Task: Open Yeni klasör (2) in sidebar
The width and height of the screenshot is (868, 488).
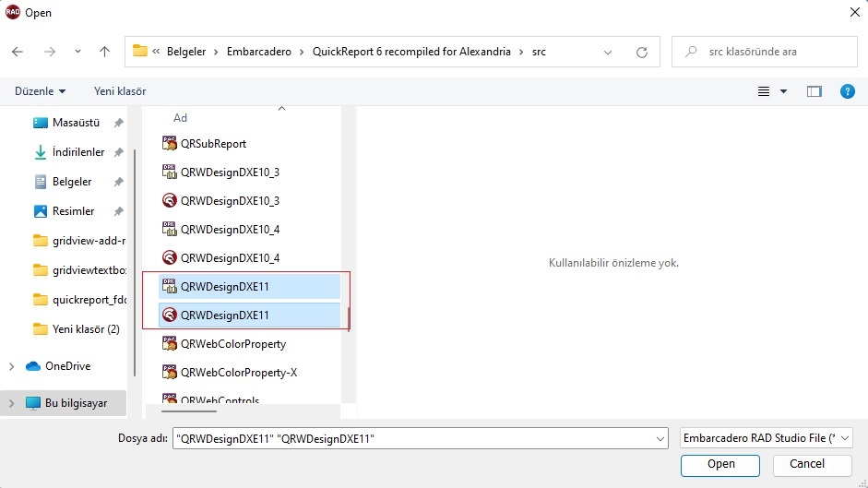Action: [x=77, y=329]
